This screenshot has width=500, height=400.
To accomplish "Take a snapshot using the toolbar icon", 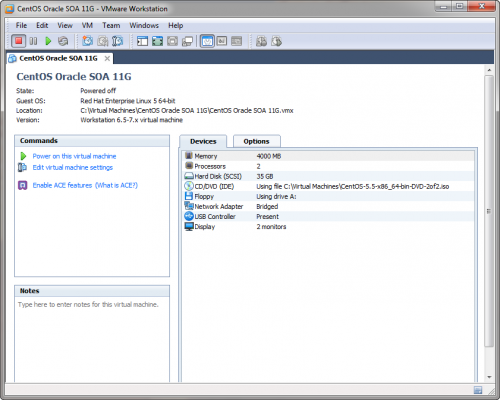I will (x=88, y=41).
